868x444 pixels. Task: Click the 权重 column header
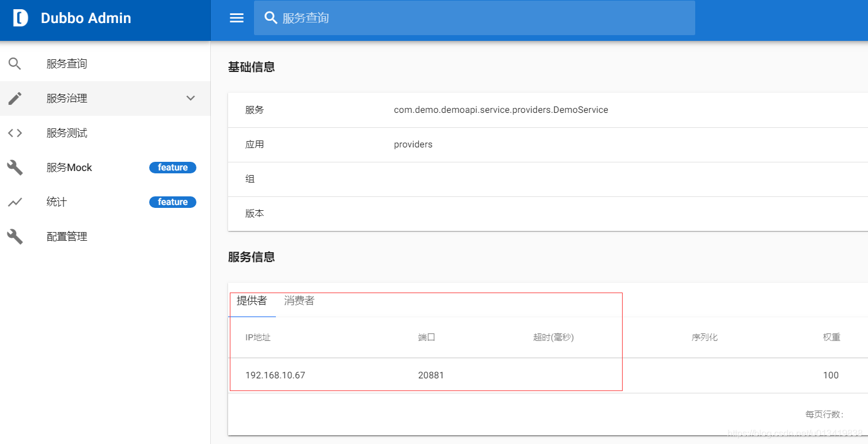click(x=832, y=337)
